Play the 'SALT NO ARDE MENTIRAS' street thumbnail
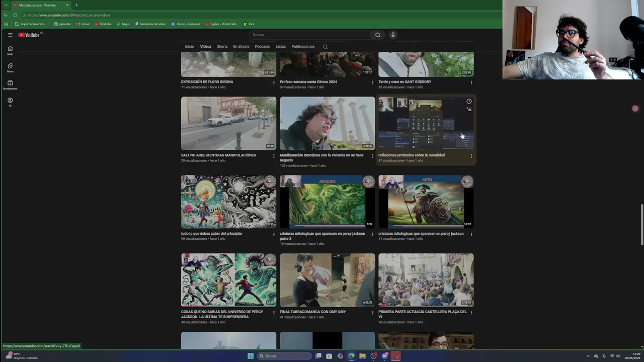644x362 pixels. click(228, 123)
